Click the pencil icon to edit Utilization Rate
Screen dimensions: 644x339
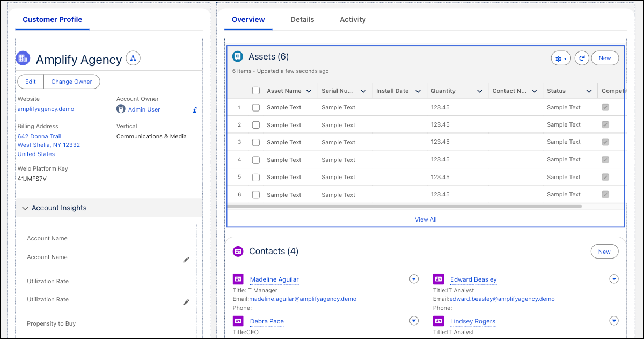(186, 303)
